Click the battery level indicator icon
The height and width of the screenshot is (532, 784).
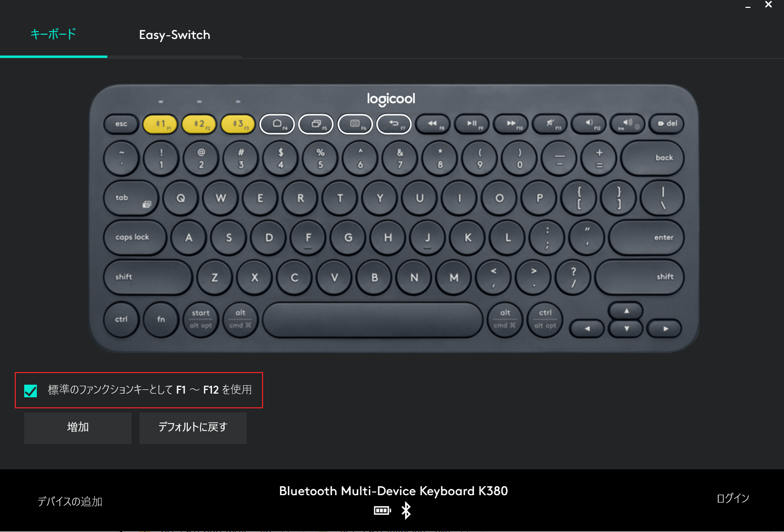pos(383,510)
